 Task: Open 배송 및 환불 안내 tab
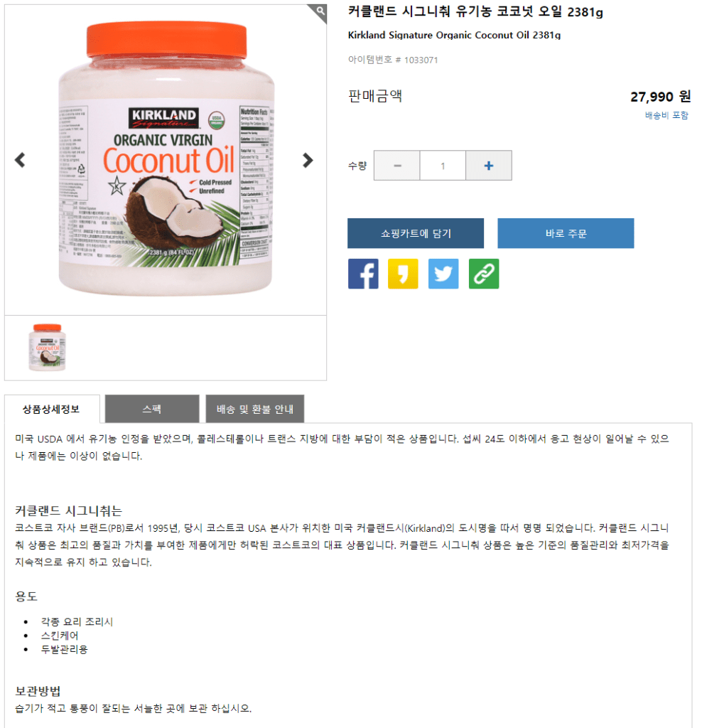point(255,409)
